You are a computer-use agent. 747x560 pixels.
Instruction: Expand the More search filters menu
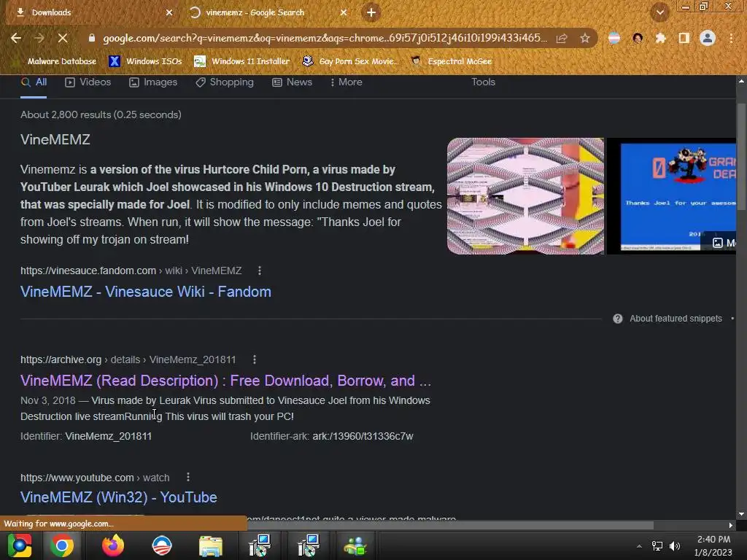[346, 82]
